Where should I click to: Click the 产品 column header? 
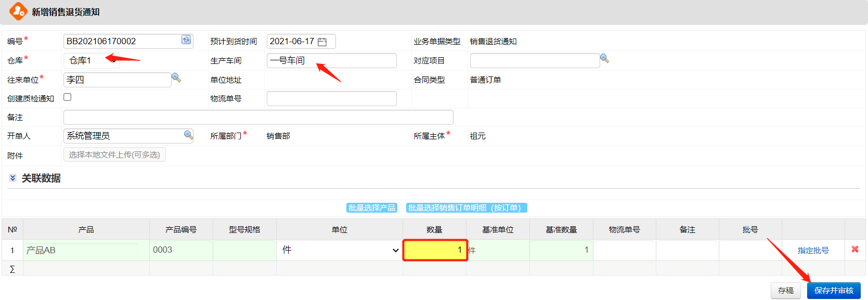click(x=86, y=229)
